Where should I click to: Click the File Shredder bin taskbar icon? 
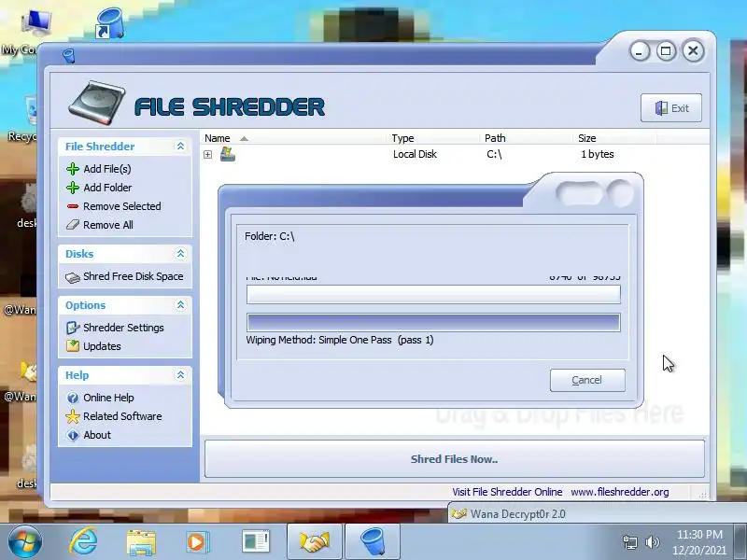point(373,542)
